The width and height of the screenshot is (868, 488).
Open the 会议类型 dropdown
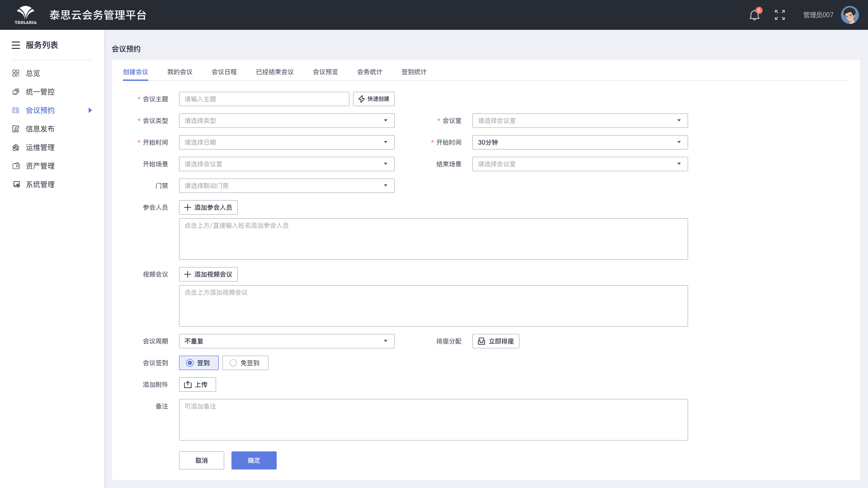pyautogui.click(x=287, y=121)
